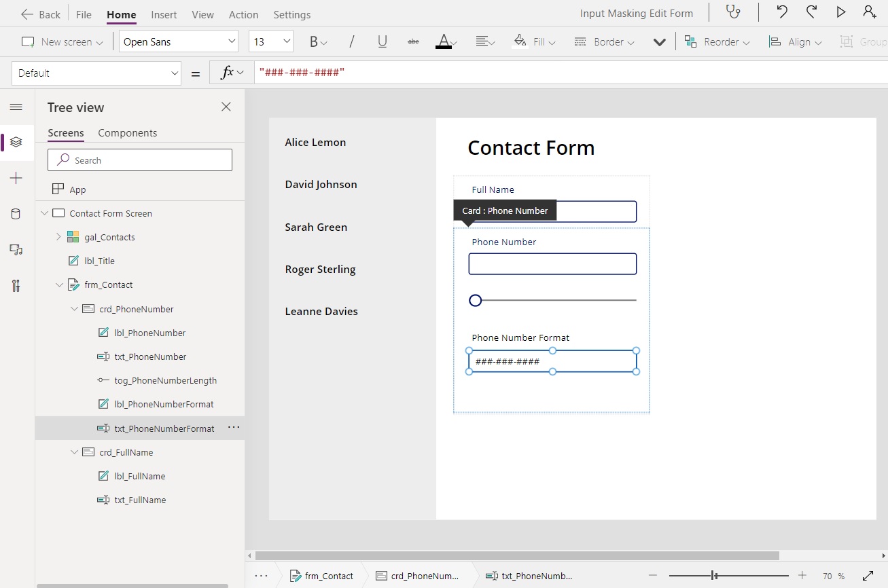Open the Share icon next to play
The image size is (888, 588).
coord(870,12)
